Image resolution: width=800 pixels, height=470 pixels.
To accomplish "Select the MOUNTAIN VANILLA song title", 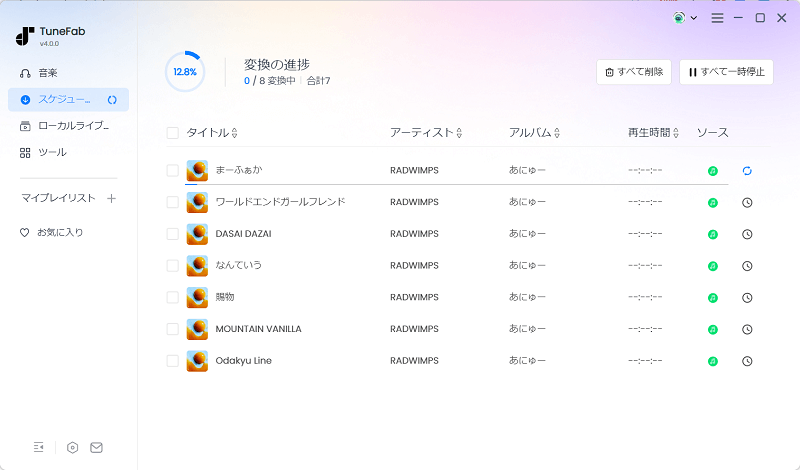I will coord(258,329).
